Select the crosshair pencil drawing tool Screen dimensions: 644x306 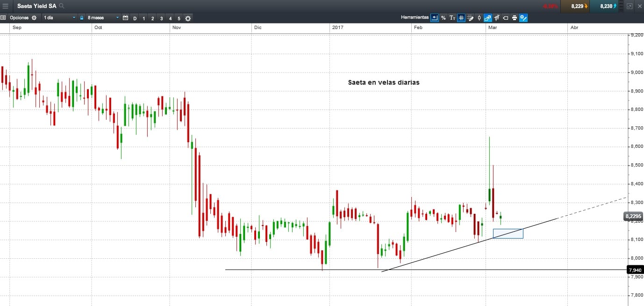click(470, 18)
